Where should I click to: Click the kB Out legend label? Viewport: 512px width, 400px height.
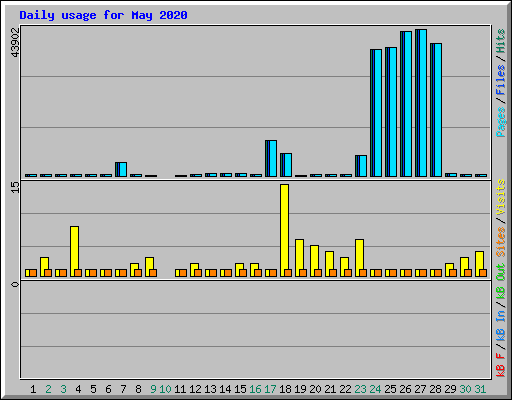tap(501, 282)
